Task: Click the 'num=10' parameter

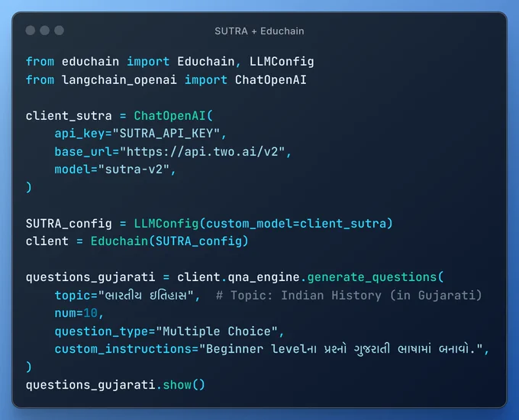Action: coord(76,313)
